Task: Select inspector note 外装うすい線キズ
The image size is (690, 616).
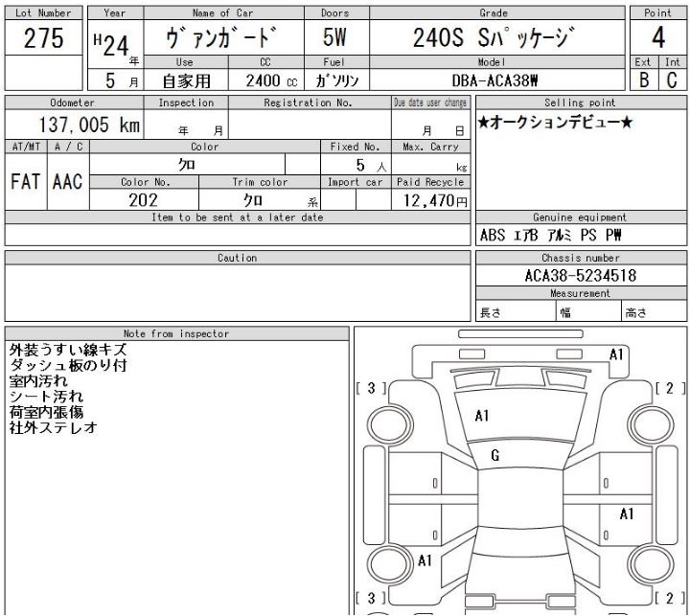Action: click(x=68, y=350)
